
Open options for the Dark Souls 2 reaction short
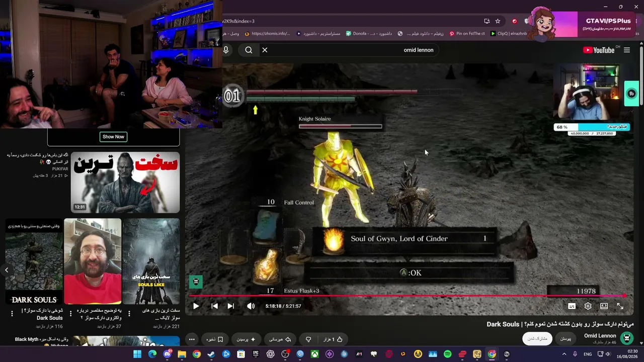pyautogui.click(x=70, y=313)
